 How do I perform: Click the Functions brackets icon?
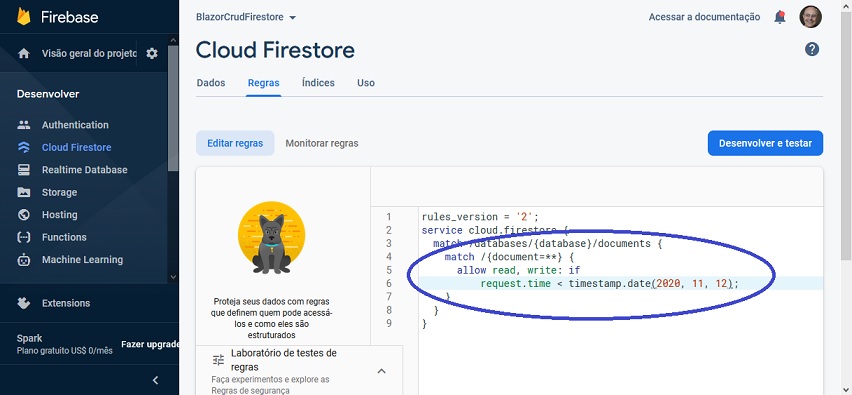click(x=24, y=237)
